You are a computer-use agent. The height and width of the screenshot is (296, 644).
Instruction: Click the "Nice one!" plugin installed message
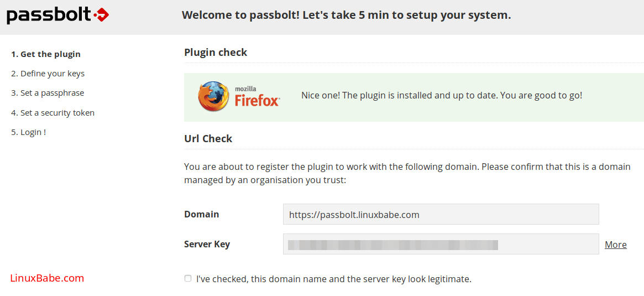[441, 95]
